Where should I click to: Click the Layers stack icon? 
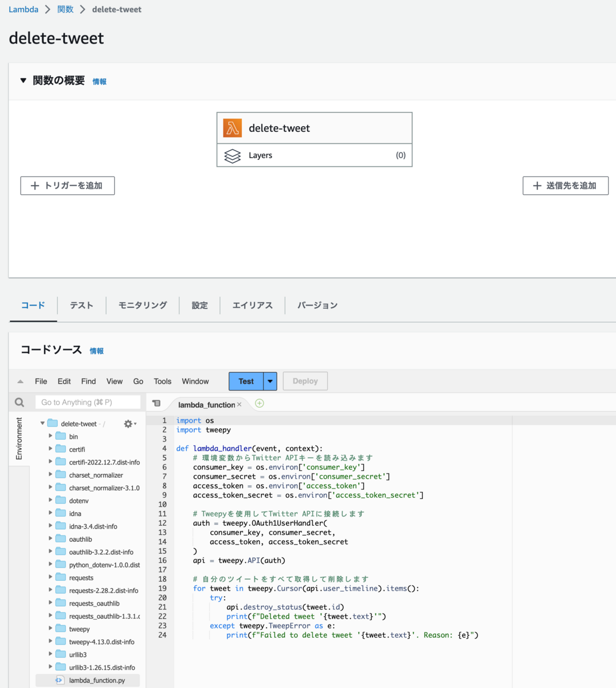(232, 156)
